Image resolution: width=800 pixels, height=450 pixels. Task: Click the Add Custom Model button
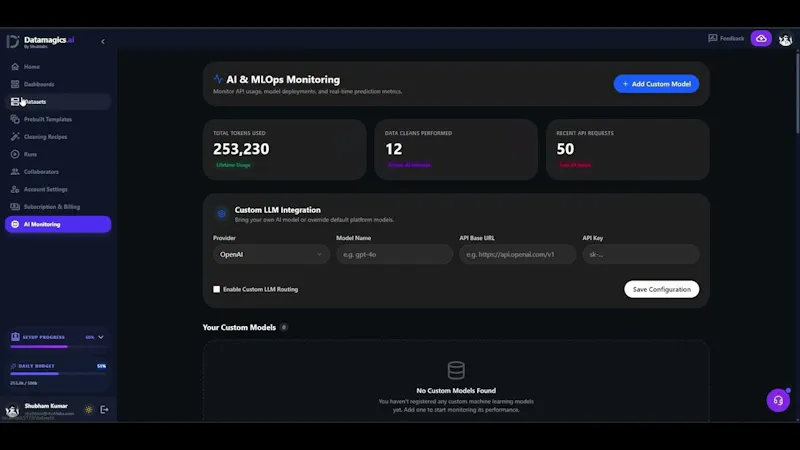[656, 84]
